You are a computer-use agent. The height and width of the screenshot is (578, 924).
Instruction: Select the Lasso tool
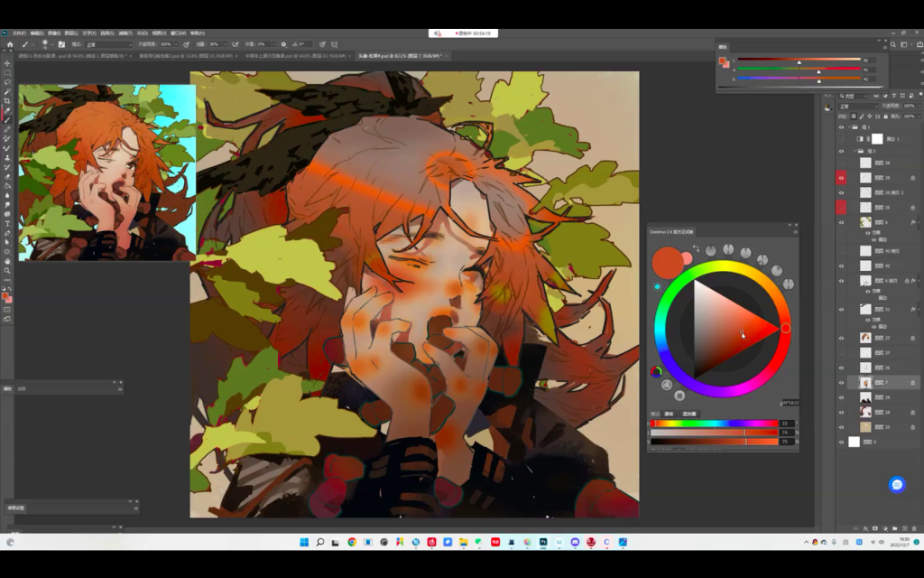click(x=7, y=82)
